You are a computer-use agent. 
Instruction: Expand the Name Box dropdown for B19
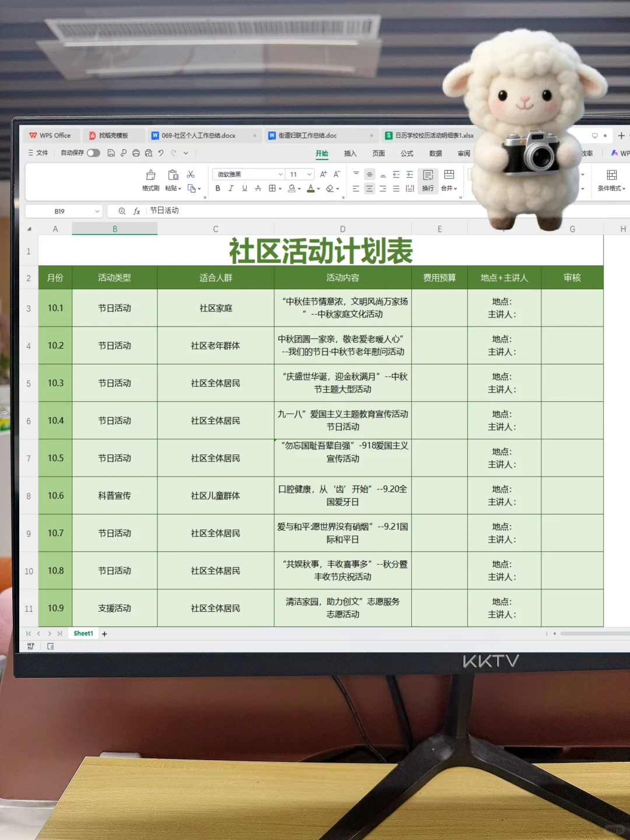pos(97,211)
